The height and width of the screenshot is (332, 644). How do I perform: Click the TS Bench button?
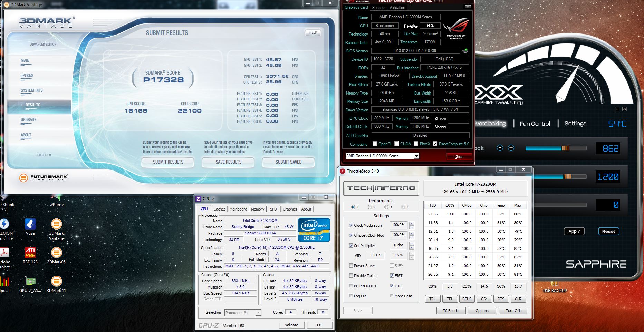pyautogui.click(x=451, y=311)
